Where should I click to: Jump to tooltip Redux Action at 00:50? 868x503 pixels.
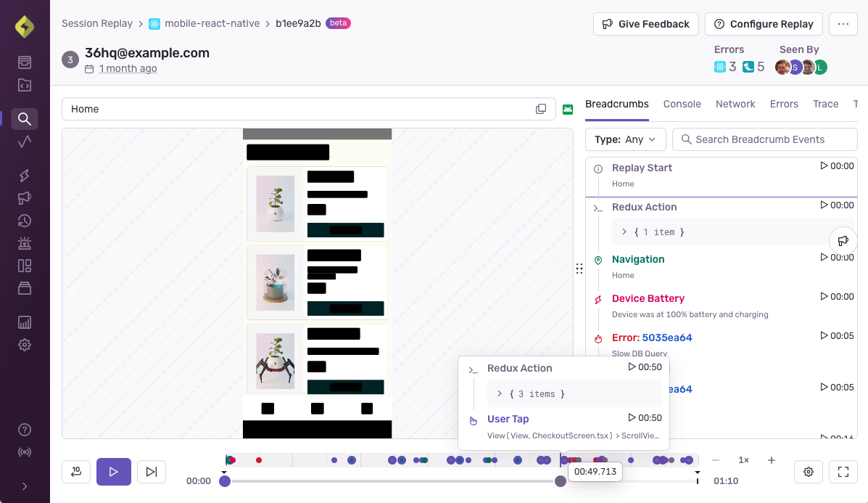point(645,367)
